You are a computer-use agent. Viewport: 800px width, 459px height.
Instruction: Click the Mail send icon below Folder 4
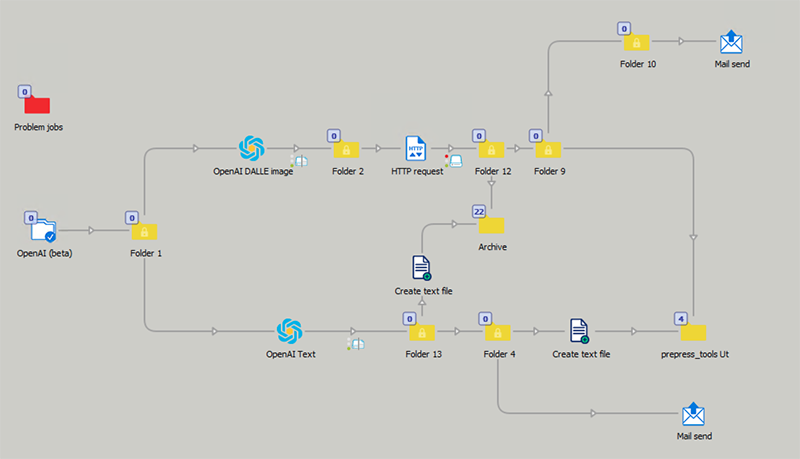(693, 414)
